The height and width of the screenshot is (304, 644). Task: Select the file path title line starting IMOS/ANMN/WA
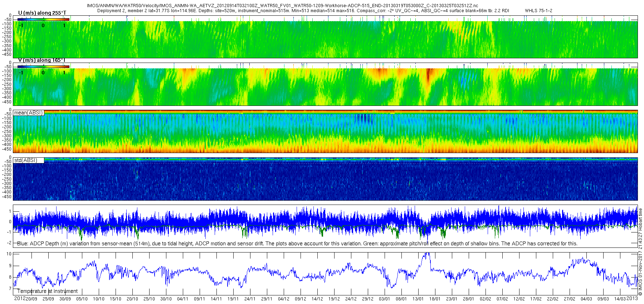pyautogui.click(x=282, y=6)
